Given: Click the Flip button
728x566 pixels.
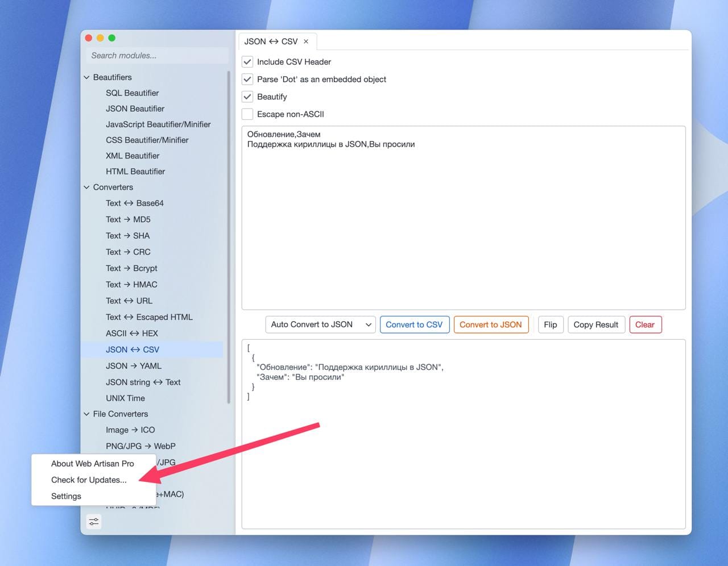Looking at the screenshot, I should click(550, 324).
